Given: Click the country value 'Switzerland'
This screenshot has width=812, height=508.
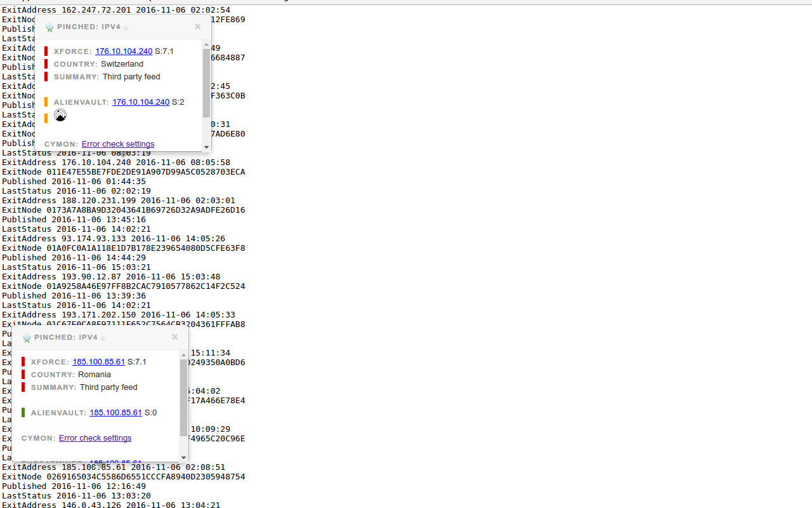Looking at the screenshot, I should pos(122,64).
